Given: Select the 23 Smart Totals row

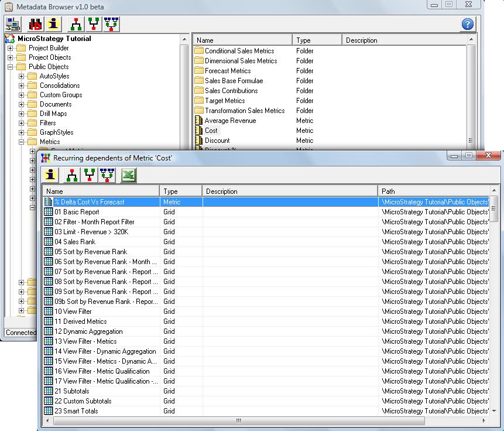Looking at the screenshot, I should click(x=266, y=411).
